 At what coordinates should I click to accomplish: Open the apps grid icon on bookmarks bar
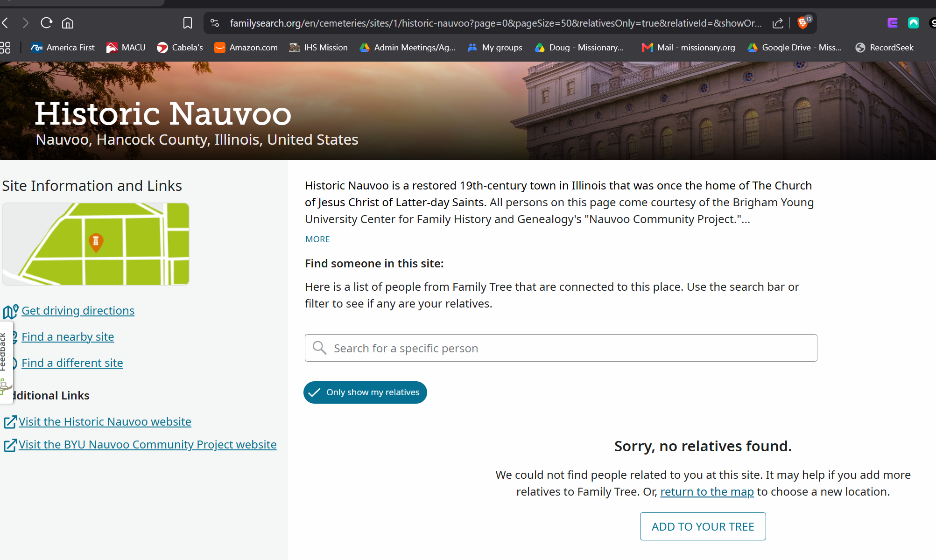[5, 48]
